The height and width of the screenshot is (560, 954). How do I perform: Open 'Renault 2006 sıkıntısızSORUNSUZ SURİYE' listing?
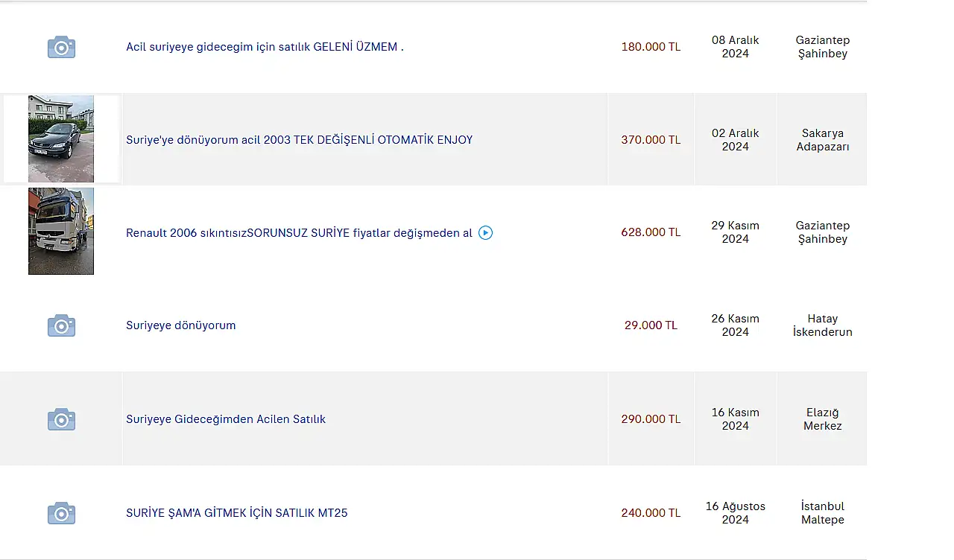click(x=299, y=233)
